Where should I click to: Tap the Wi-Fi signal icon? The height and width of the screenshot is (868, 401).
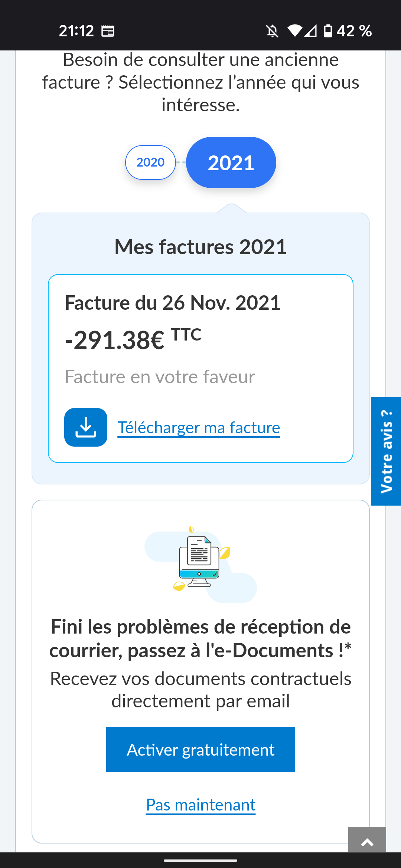point(295,31)
